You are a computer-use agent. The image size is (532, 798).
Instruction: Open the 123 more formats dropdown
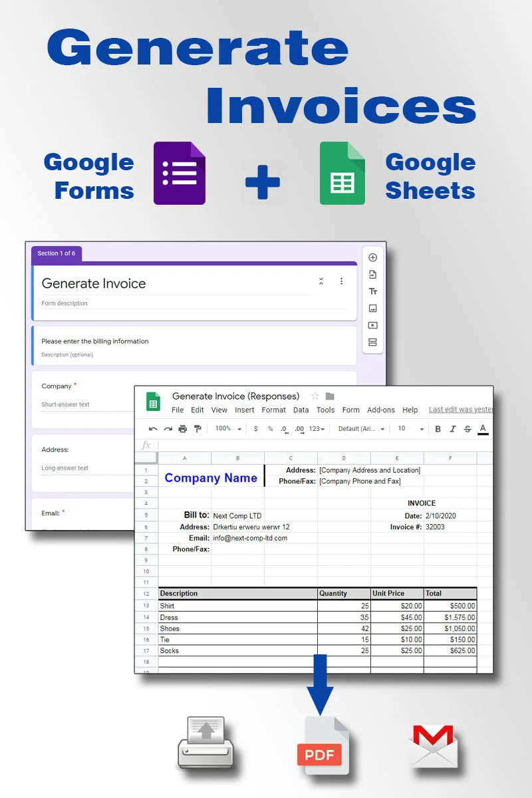point(317,429)
